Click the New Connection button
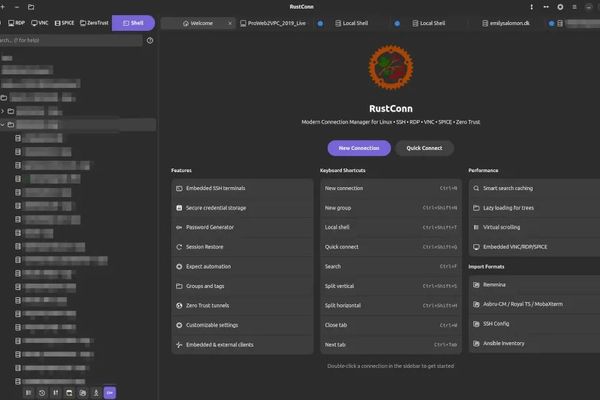This screenshot has width=600, height=400. pos(359,148)
